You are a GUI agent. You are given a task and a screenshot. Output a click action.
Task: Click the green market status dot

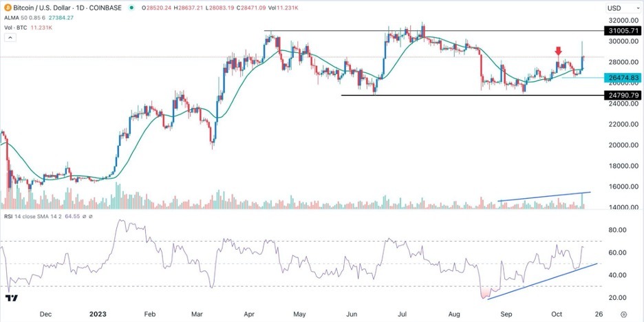coord(131,8)
